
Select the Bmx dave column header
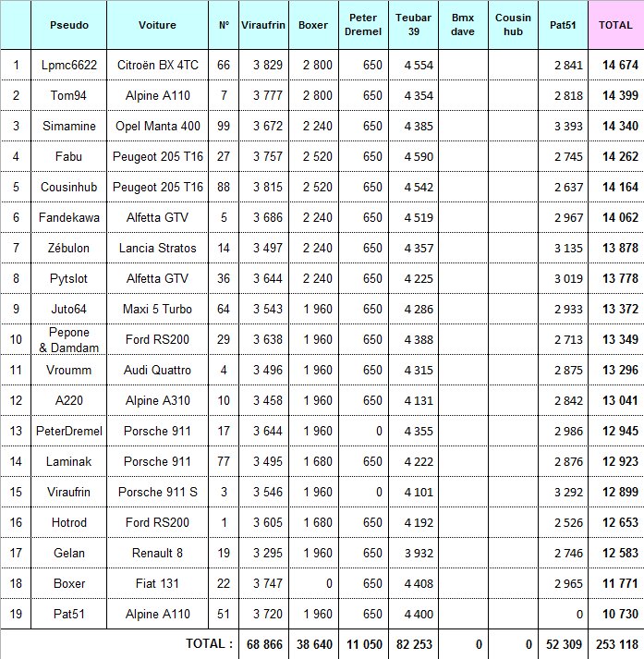pyautogui.click(x=463, y=25)
